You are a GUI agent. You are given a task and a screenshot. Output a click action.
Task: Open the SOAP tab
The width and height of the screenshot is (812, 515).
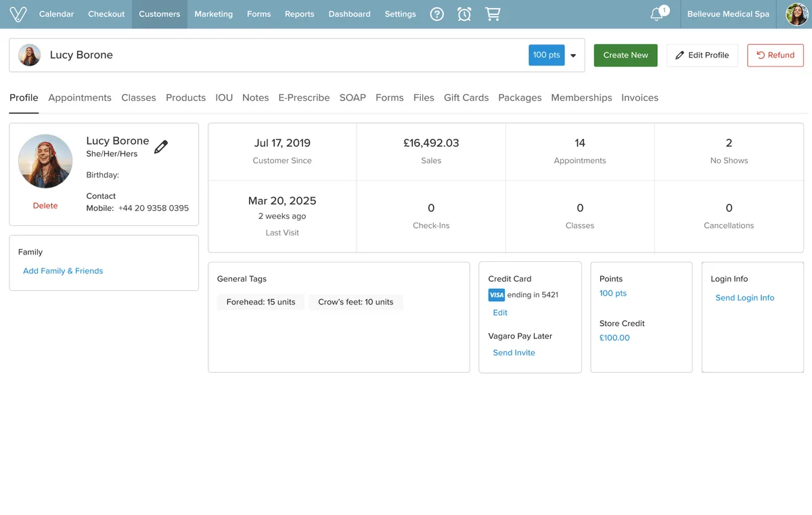tap(353, 97)
